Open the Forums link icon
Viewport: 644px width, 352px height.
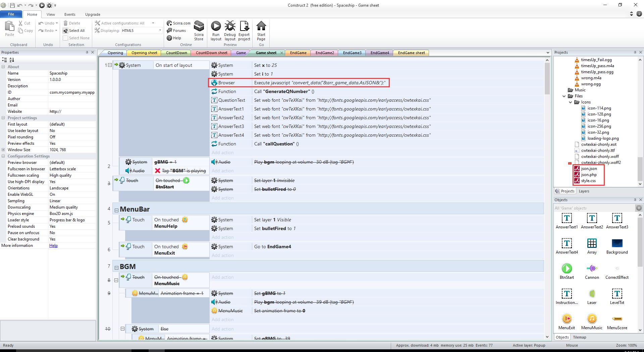169,31
